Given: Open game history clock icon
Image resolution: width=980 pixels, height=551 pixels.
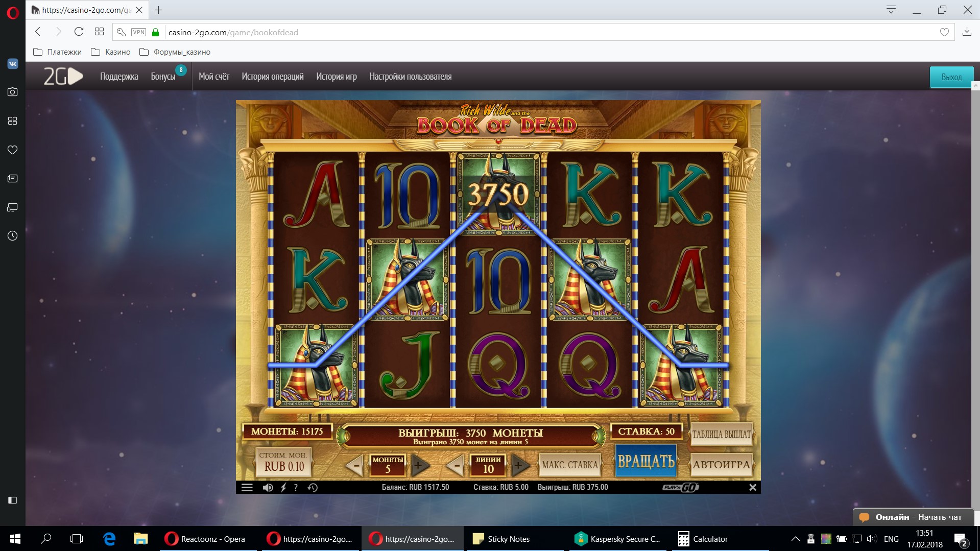Looking at the screenshot, I should [x=313, y=487].
